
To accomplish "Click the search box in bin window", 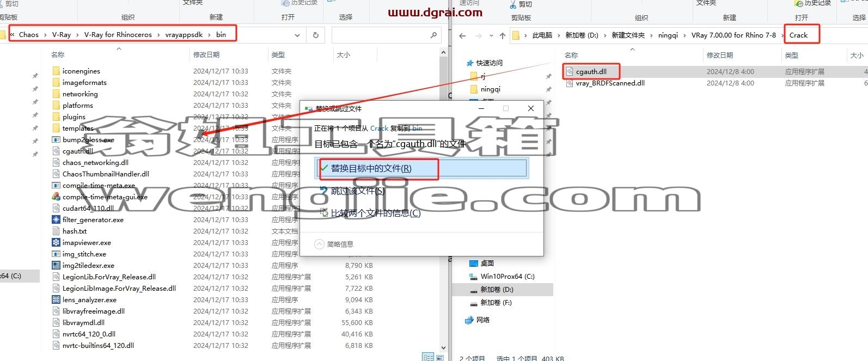I will [386, 35].
